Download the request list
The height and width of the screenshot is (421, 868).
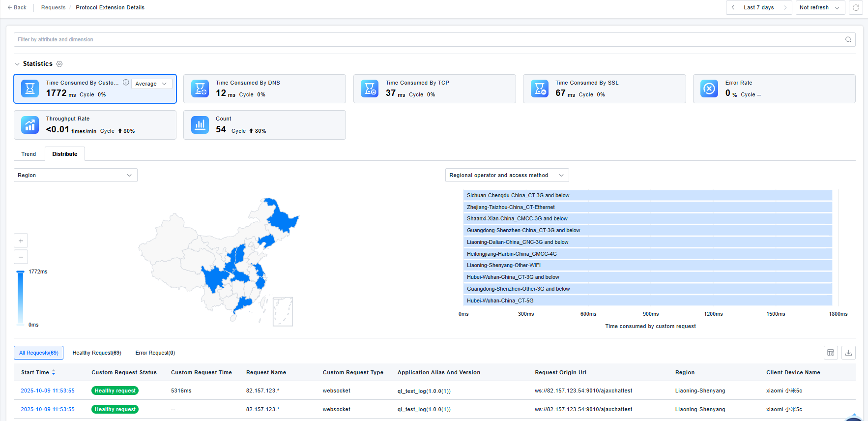tap(848, 353)
